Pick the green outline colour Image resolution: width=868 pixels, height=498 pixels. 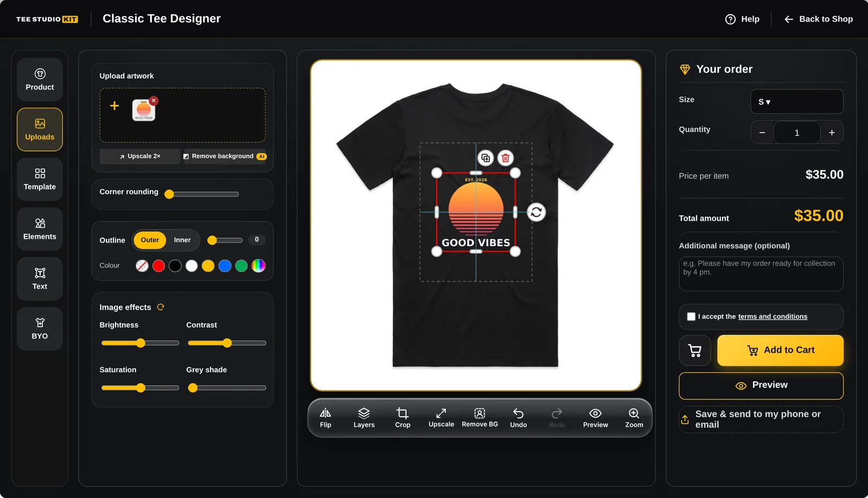(241, 266)
